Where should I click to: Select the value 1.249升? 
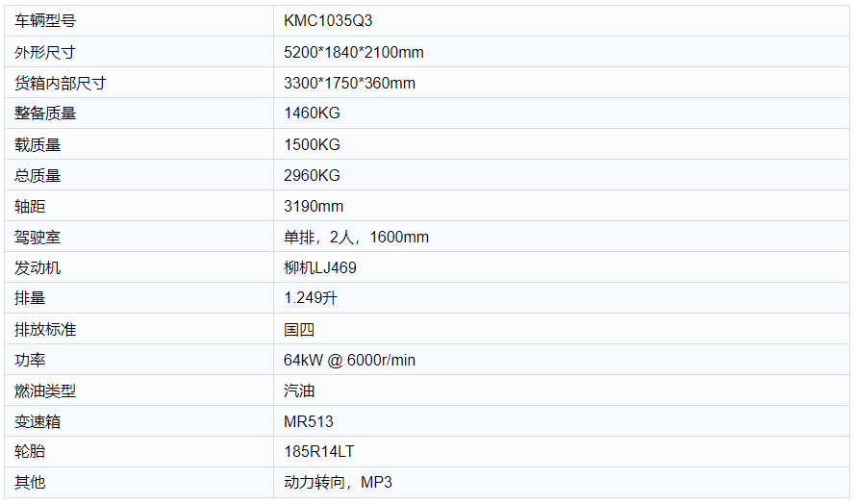[311, 298]
